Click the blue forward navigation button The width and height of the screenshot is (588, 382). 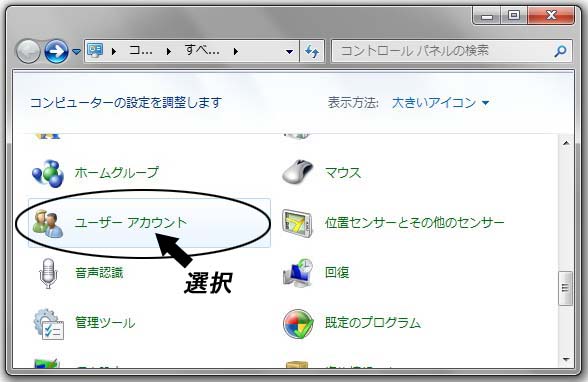click(x=57, y=51)
